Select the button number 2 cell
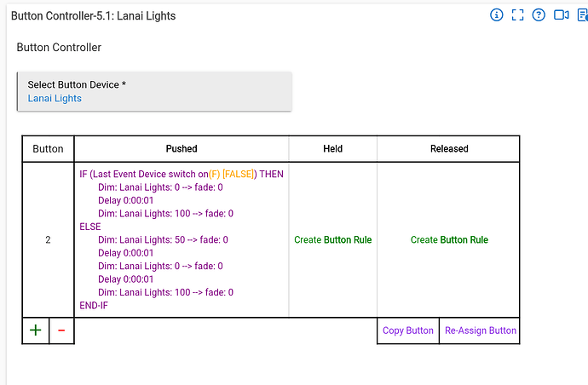Image resolution: width=588 pixels, height=385 pixels. [x=48, y=240]
